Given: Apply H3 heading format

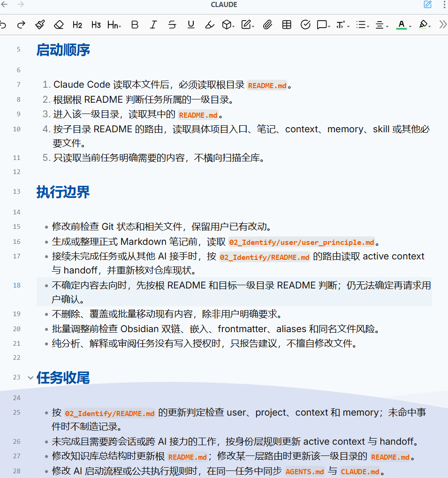Looking at the screenshot, I should pos(96,25).
